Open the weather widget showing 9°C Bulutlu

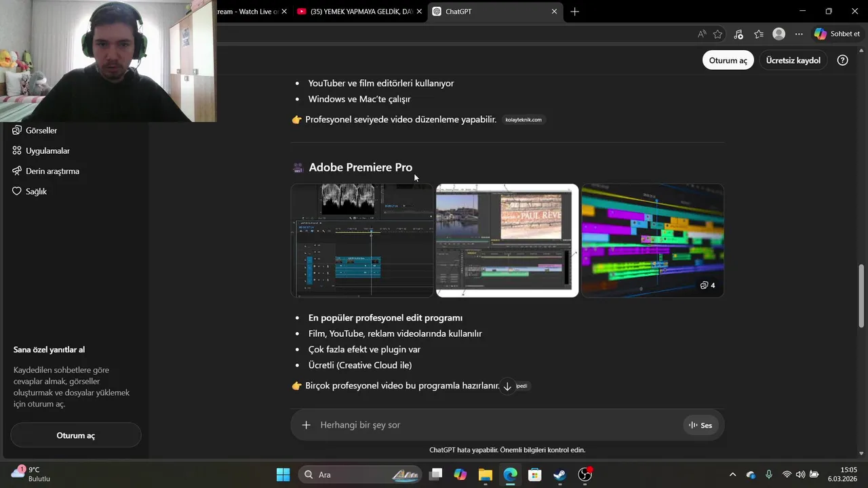[31, 474]
